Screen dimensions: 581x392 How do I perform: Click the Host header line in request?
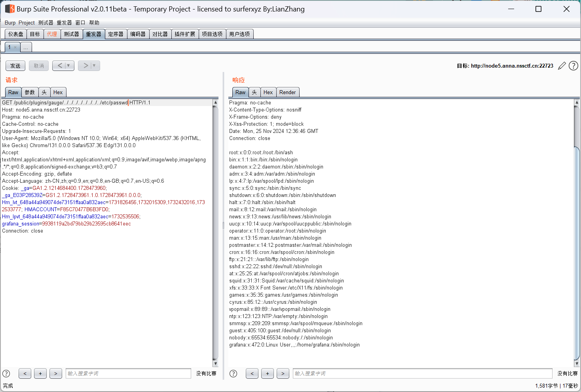tap(41, 110)
